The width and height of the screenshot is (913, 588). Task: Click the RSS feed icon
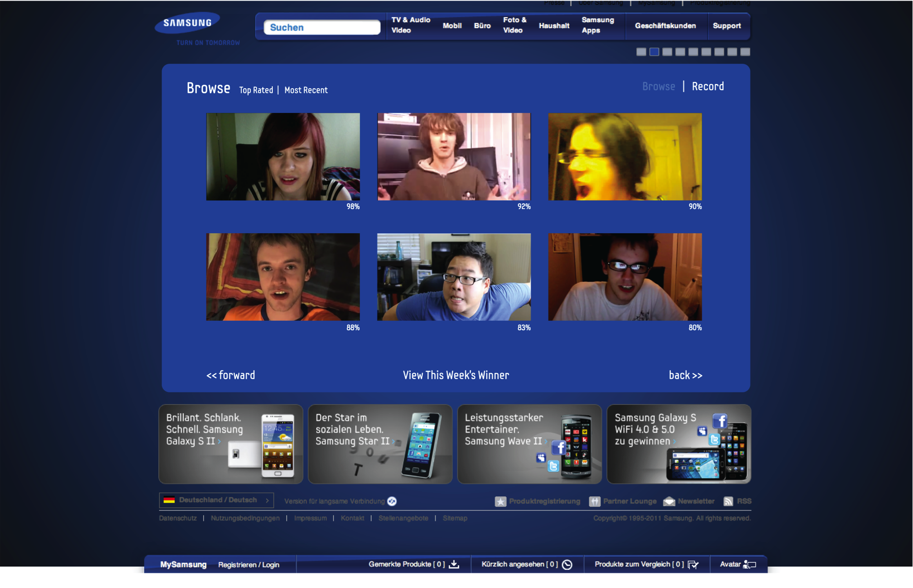click(728, 501)
